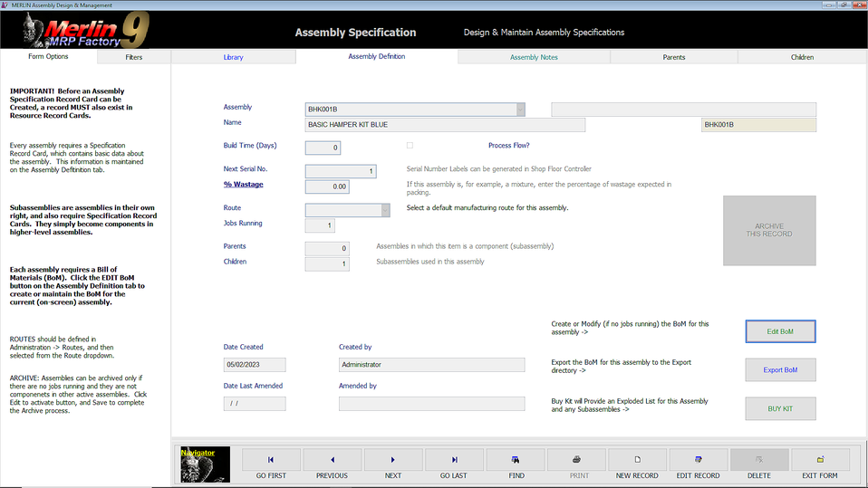Go to the first record
The height and width of the screenshot is (488, 868).
coord(271,464)
